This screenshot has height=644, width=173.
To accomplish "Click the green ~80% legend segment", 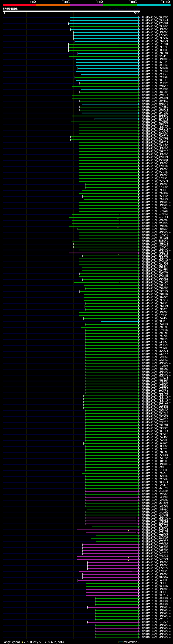I will click(120, 5).
